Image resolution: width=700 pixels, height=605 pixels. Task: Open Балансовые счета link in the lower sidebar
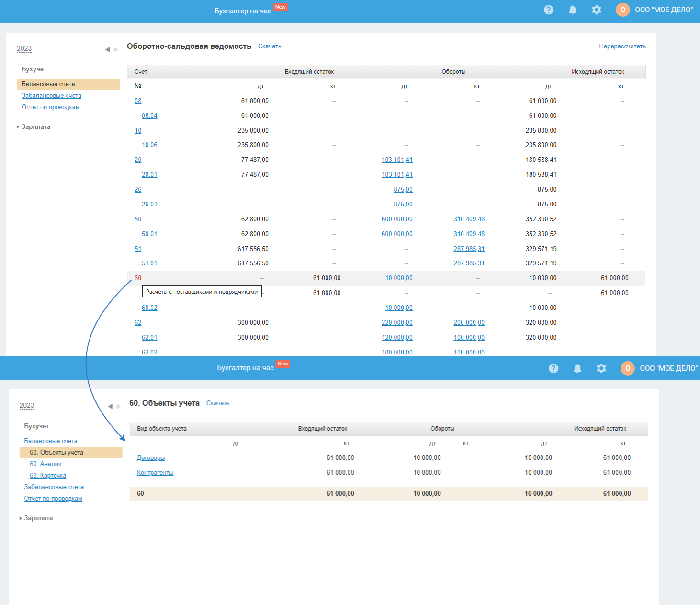click(x=51, y=441)
